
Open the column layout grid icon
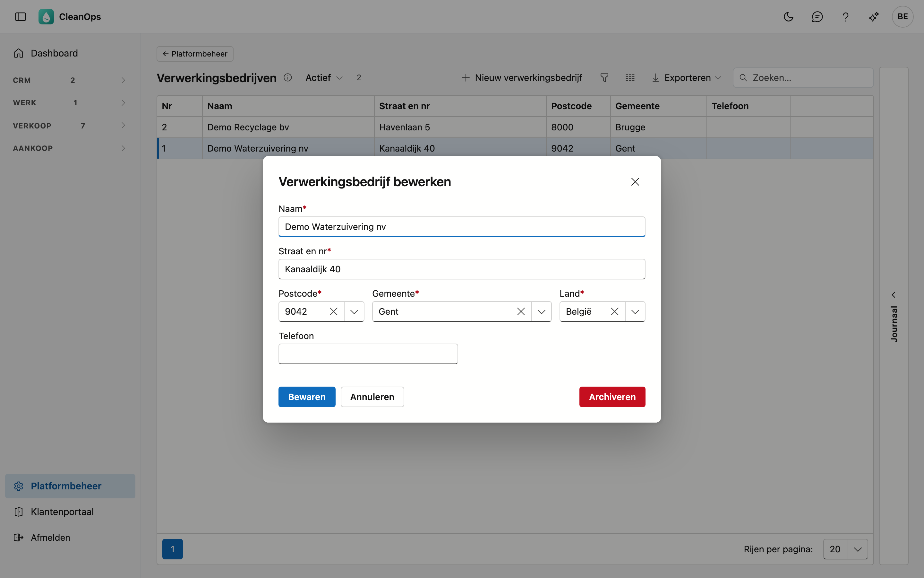point(630,78)
